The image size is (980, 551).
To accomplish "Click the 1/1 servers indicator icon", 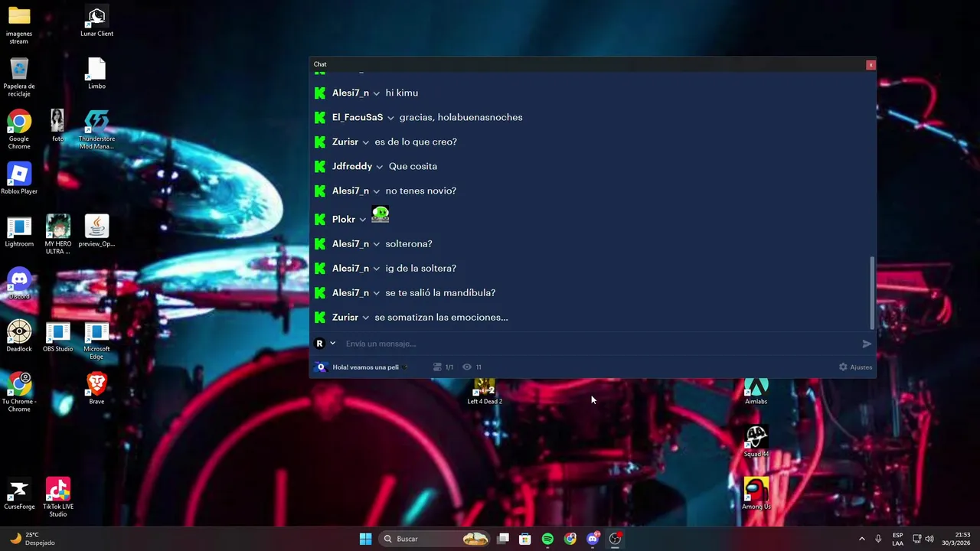I will (x=437, y=367).
